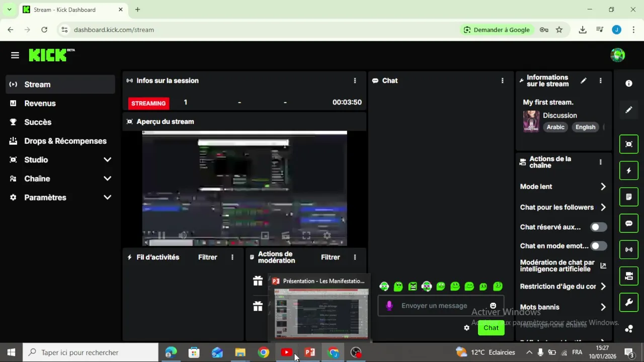Bookmark this page with the star icon
The image size is (644, 362).
559,30
